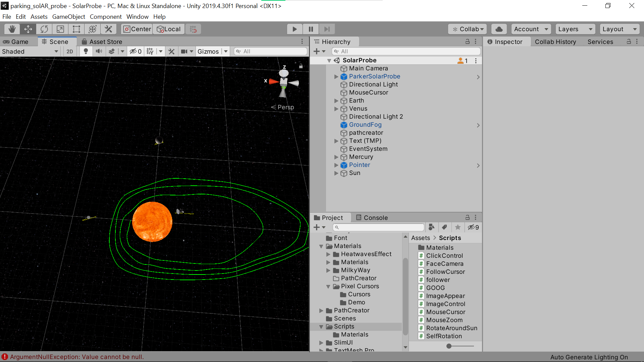Adjust the Project icon size slider

pyautogui.click(x=449, y=346)
